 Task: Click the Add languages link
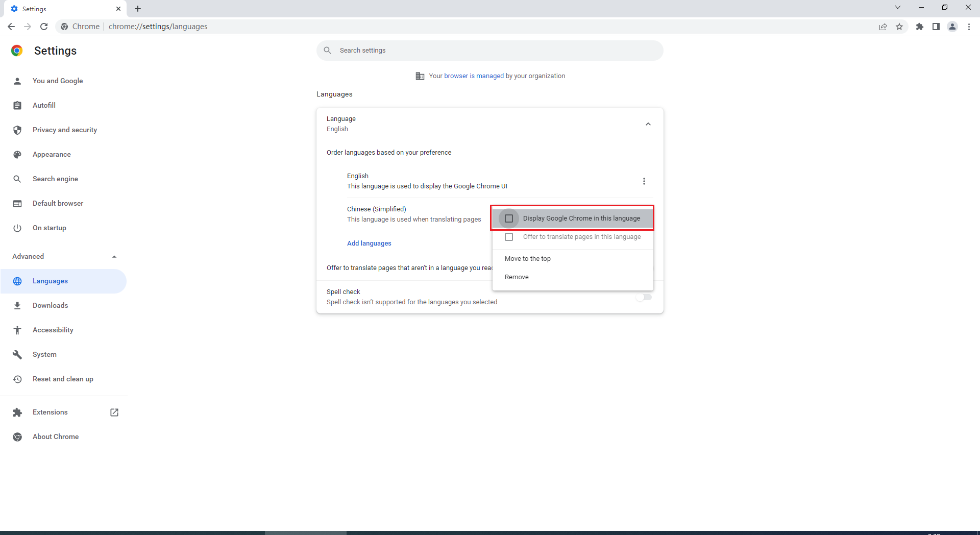(x=369, y=244)
